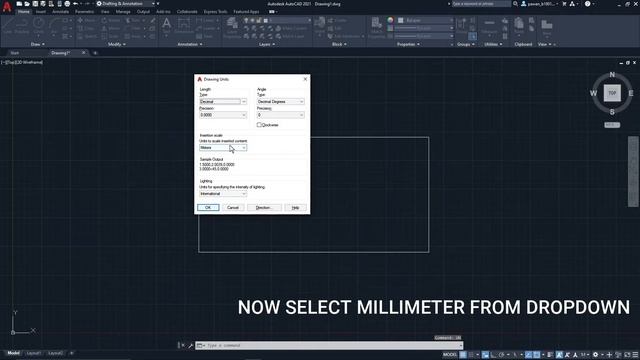Expand the Draw panel flyout

38,44
